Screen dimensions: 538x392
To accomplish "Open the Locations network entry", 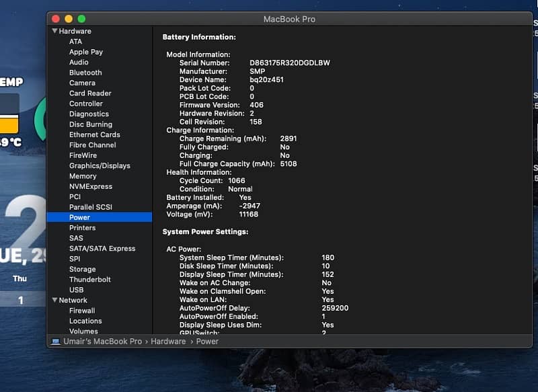I will coord(85,321).
